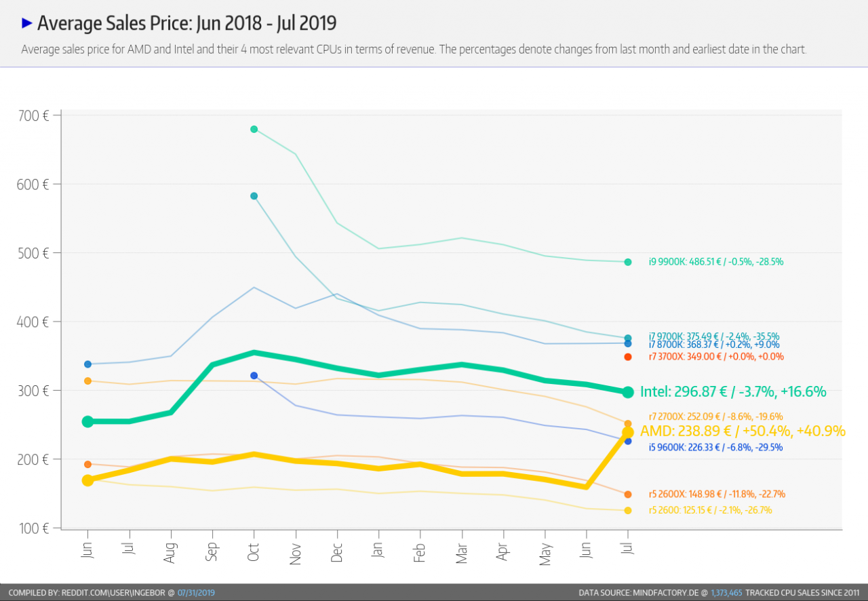
Task: Click the i9 9900K starting dot in October
Action: (x=254, y=129)
